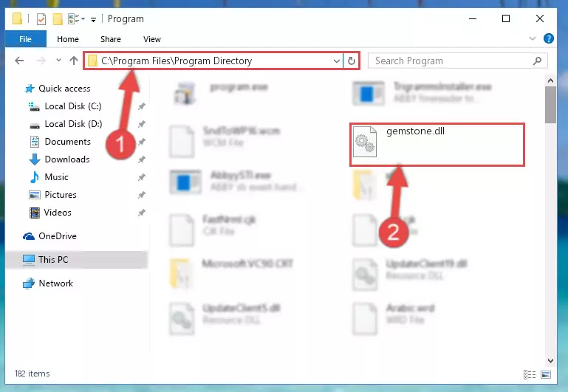Go up one folder level
The height and width of the screenshot is (392, 568).
coord(74,61)
